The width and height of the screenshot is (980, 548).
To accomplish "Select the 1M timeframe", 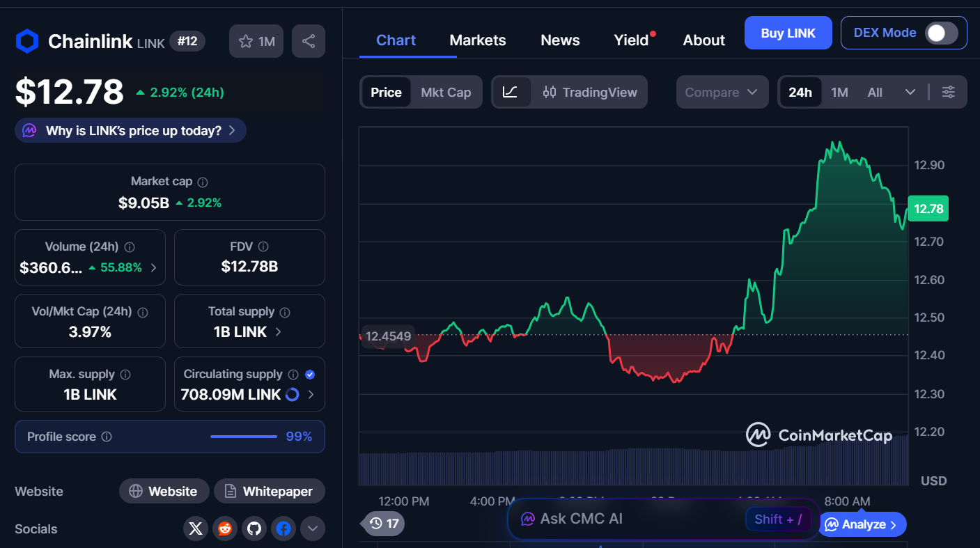I will click(839, 92).
